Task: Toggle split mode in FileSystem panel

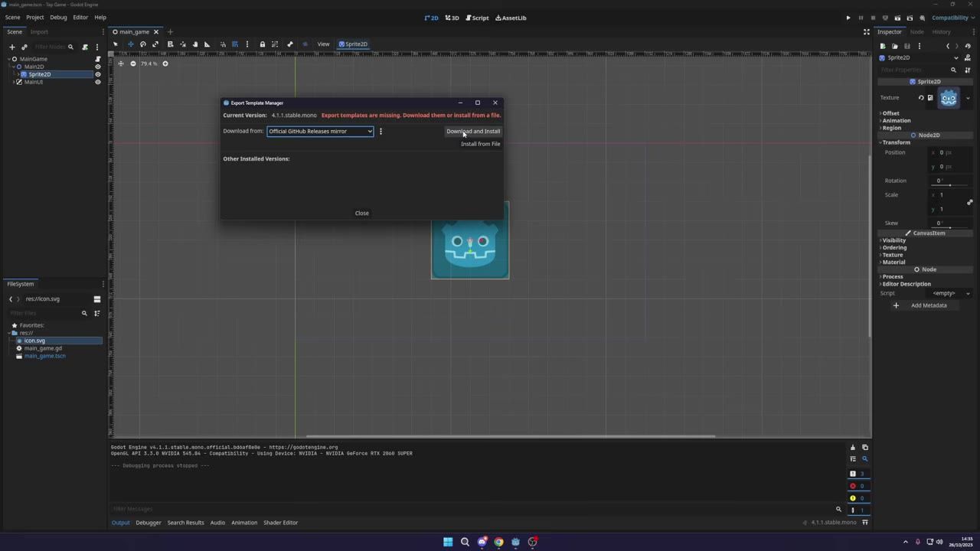Action: point(97,298)
